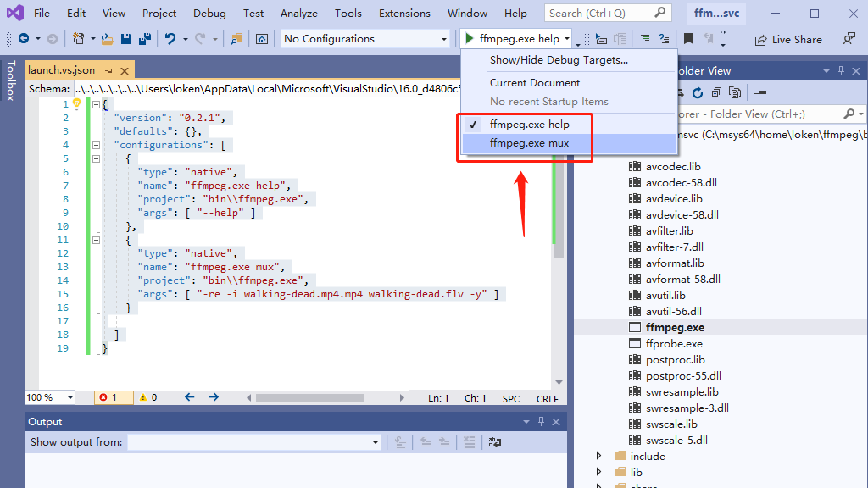868x488 pixels.
Task: Collapse the JSON block at line 11
Action: pyautogui.click(x=96, y=240)
